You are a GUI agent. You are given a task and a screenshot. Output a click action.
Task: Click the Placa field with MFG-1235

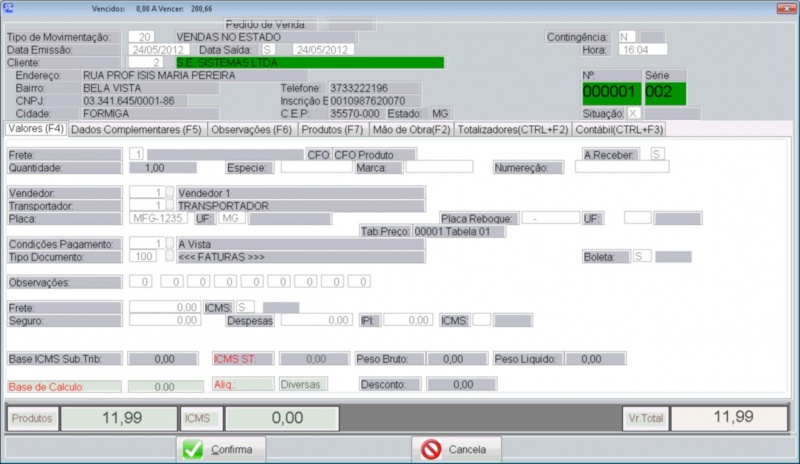pyautogui.click(x=158, y=218)
